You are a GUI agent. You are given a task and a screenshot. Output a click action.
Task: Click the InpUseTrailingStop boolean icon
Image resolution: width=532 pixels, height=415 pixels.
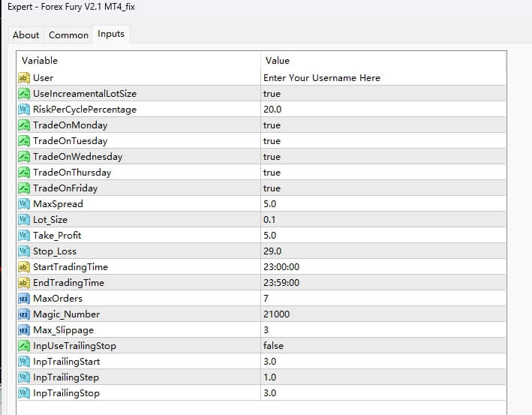tap(24, 346)
